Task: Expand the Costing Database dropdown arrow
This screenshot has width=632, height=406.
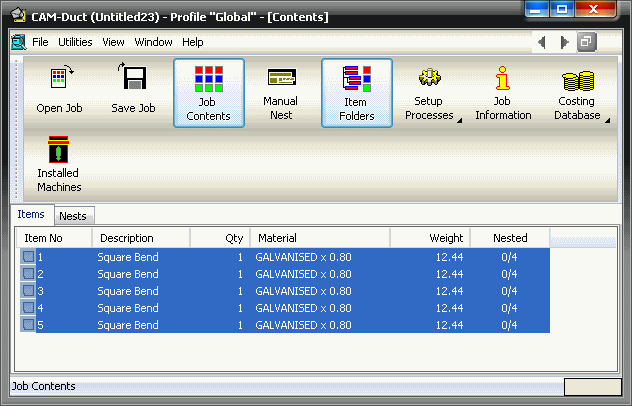Action: (607, 120)
